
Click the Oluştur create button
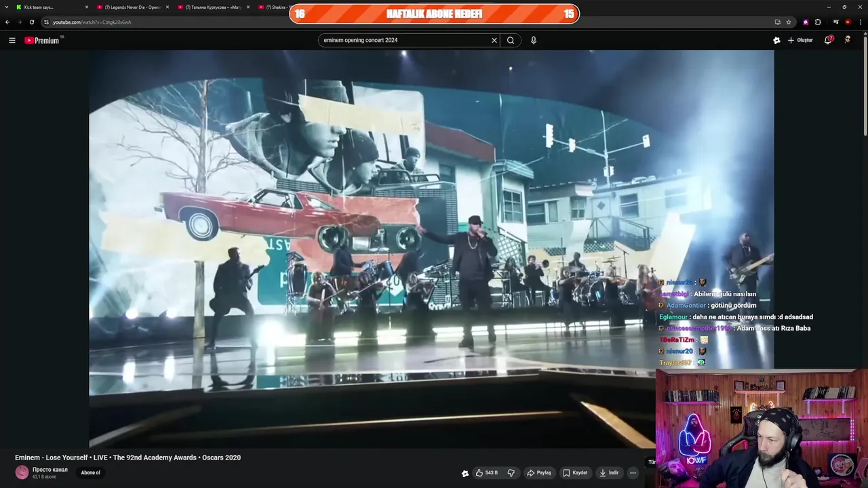pos(800,40)
